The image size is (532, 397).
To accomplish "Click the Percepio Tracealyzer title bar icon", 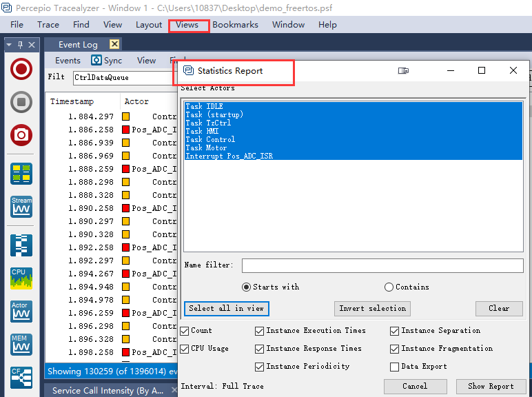I will coord(6,8).
